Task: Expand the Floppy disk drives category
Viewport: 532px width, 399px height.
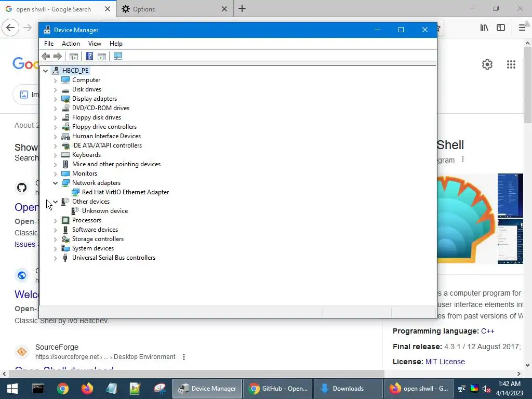Action: point(55,118)
